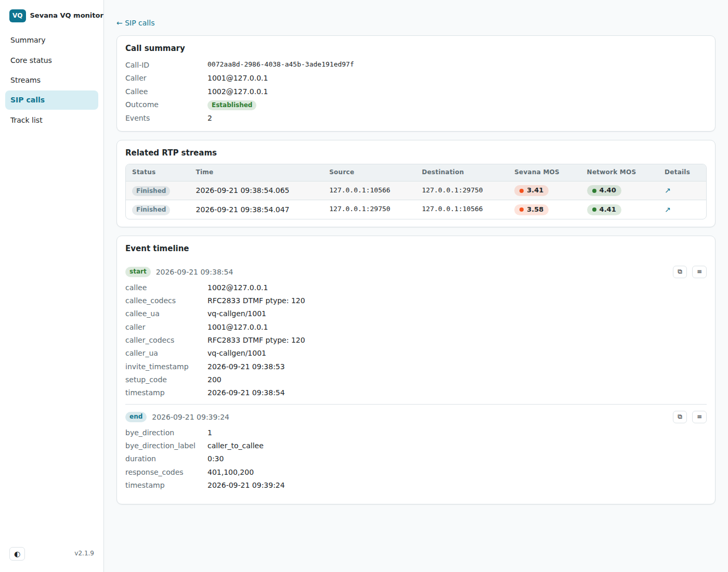
Task: Click invite_timestamp value 2026-09-21 09:38:53
Action: 246,367
